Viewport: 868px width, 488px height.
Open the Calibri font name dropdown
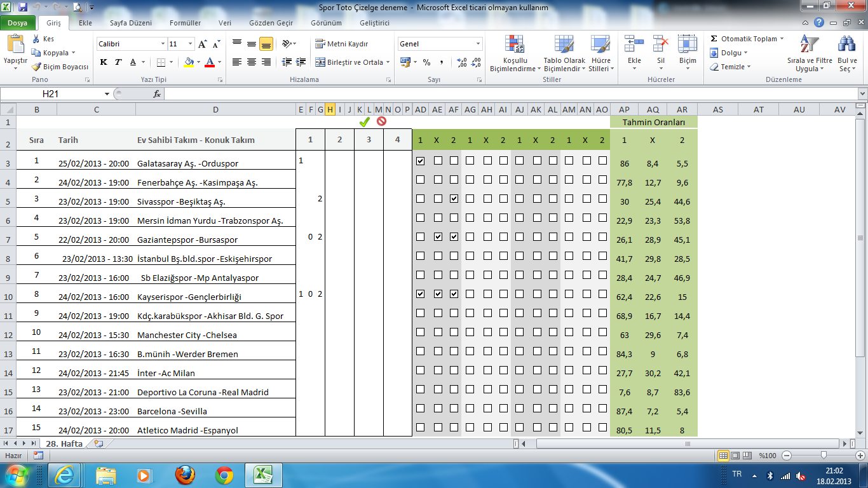click(x=163, y=44)
